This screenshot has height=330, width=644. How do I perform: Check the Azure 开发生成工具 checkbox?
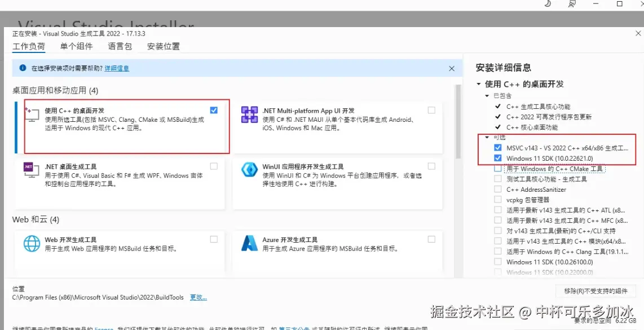tap(431, 239)
